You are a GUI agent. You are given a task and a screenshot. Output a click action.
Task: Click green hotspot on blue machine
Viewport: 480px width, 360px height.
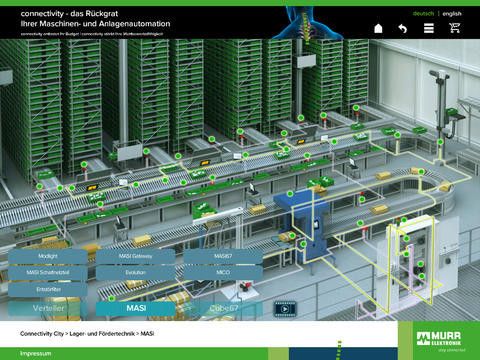[x=290, y=193]
